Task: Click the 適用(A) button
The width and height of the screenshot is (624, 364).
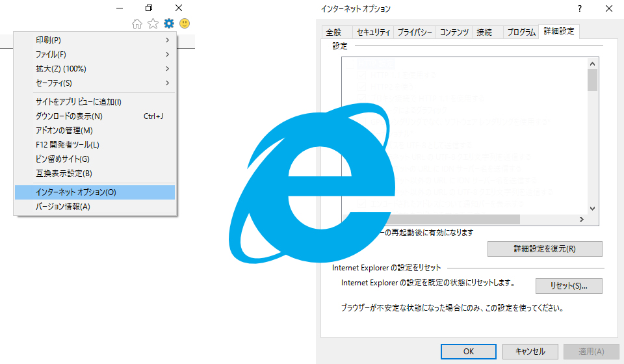Action: coord(591,352)
